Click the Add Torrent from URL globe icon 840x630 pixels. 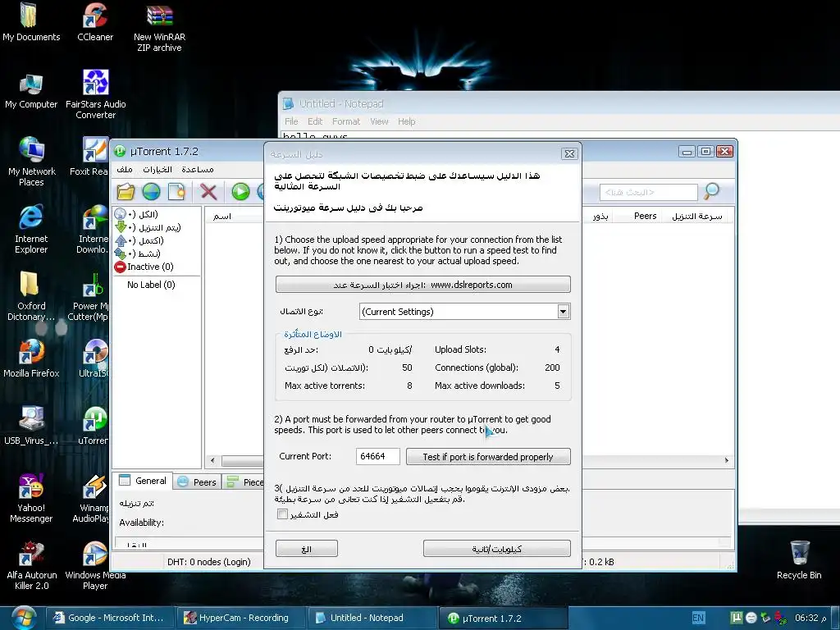[151, 191]
